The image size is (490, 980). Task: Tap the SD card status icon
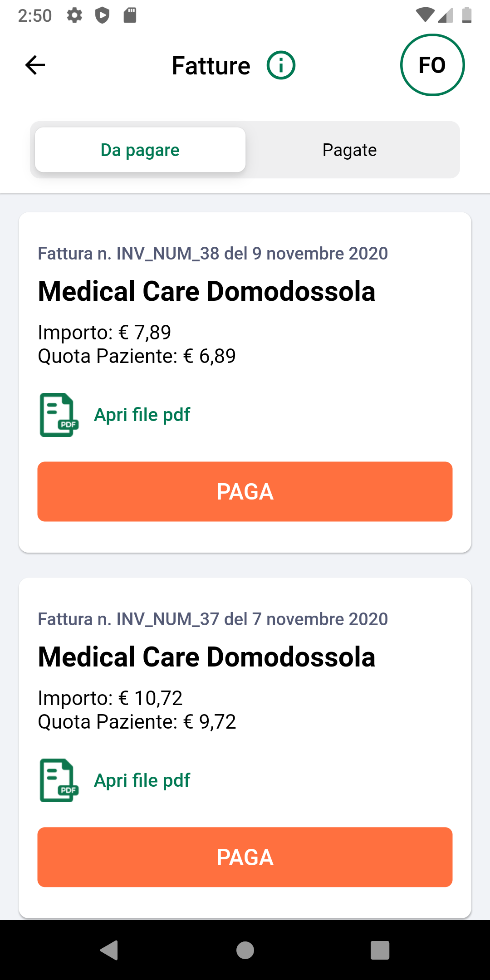pyautogui.click(x=130, y=15)
